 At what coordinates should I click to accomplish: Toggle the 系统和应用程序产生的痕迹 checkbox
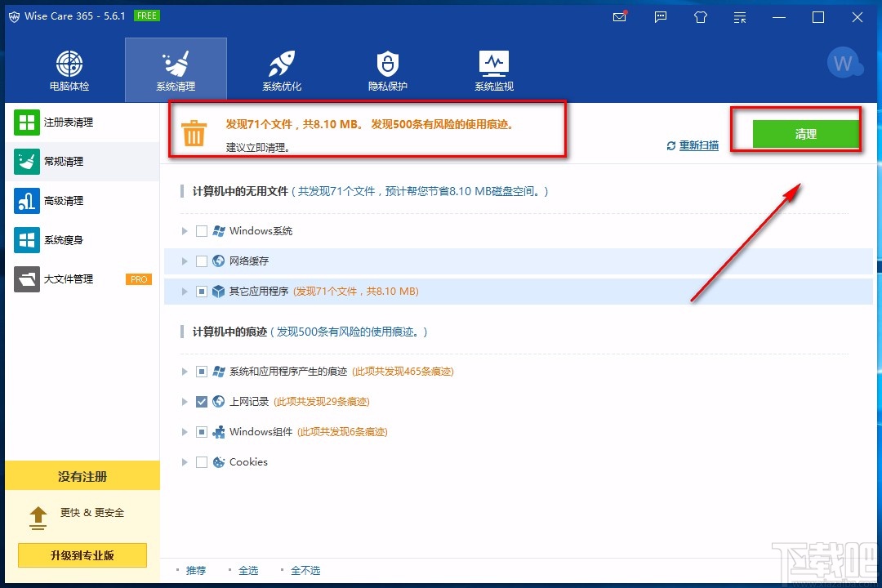202,372
